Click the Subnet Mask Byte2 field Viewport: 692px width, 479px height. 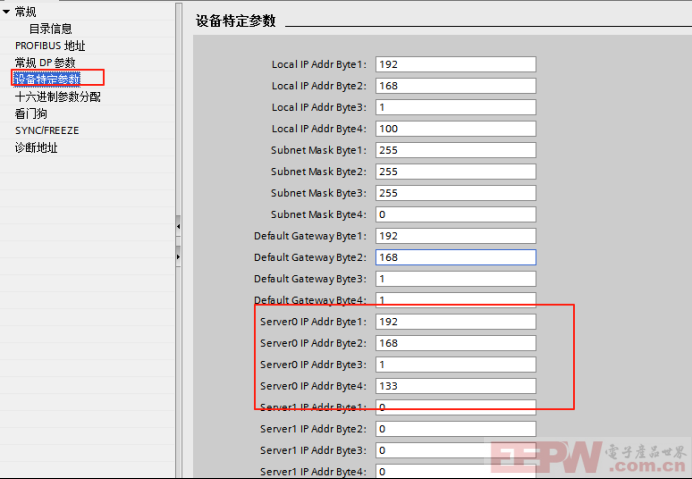(456, 172)
